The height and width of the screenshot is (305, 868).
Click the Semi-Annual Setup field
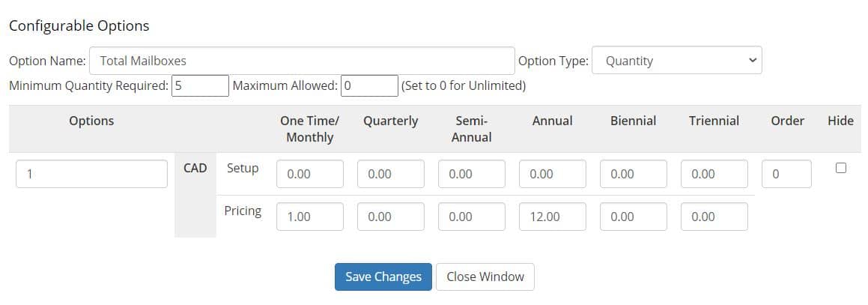[x=472, y=174]
